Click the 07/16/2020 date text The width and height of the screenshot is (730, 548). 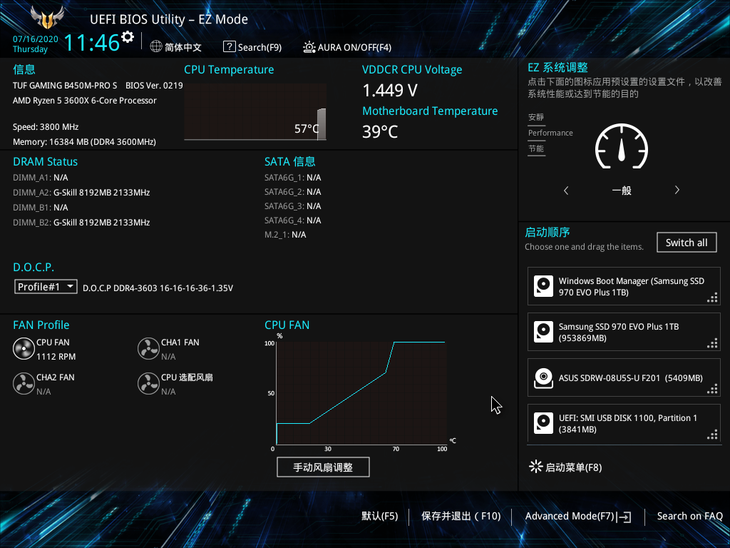35,39
